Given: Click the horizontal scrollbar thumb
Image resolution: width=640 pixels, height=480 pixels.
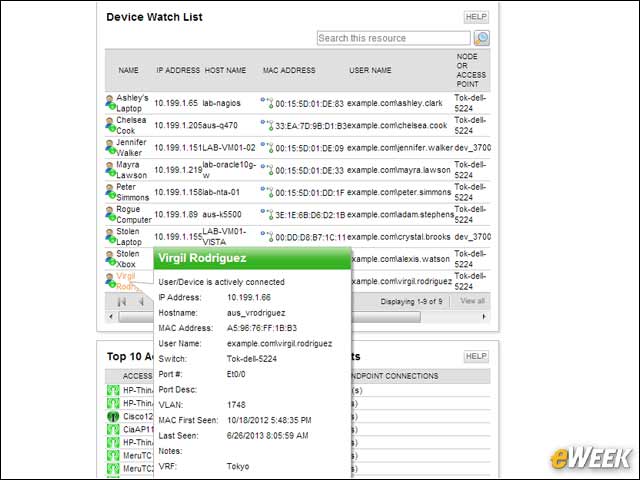Looking at the screenshot, I should click(269, 317).
